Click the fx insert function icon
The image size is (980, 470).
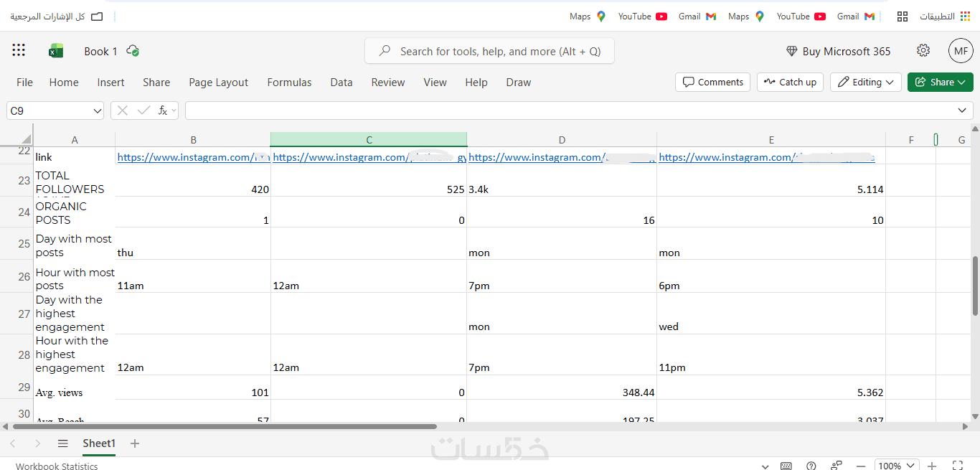[163, 111]
